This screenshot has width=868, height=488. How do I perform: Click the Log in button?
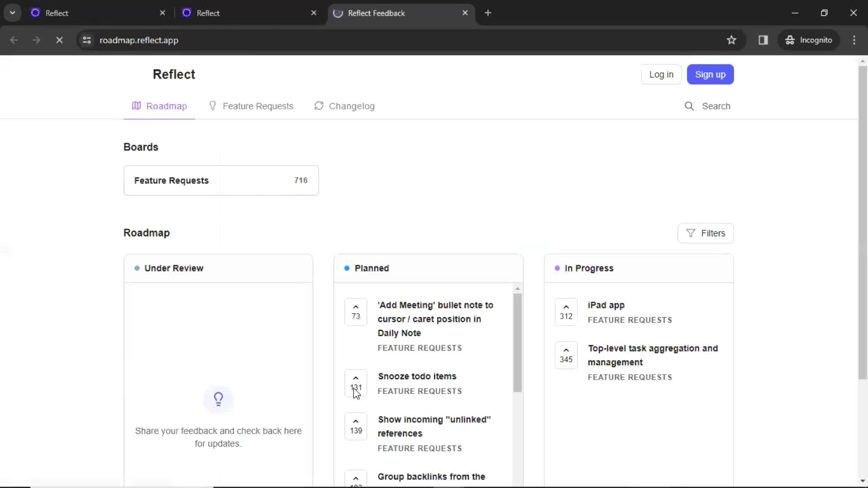[x=661, y=75]
